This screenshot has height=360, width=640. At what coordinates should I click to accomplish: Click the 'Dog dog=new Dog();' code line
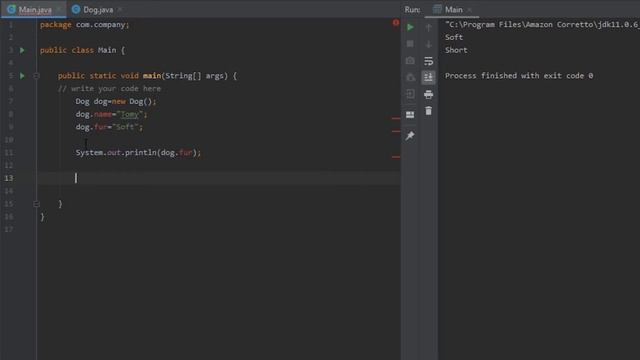pos(116,101)
